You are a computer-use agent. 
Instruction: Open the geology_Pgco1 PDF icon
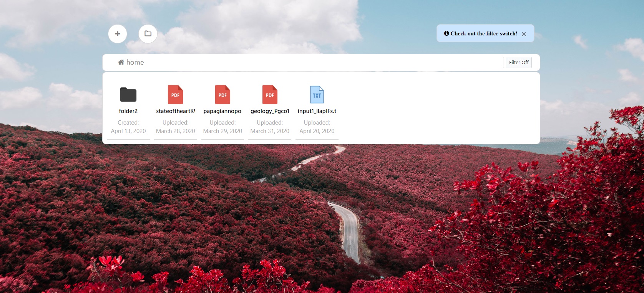coord(270,95)
